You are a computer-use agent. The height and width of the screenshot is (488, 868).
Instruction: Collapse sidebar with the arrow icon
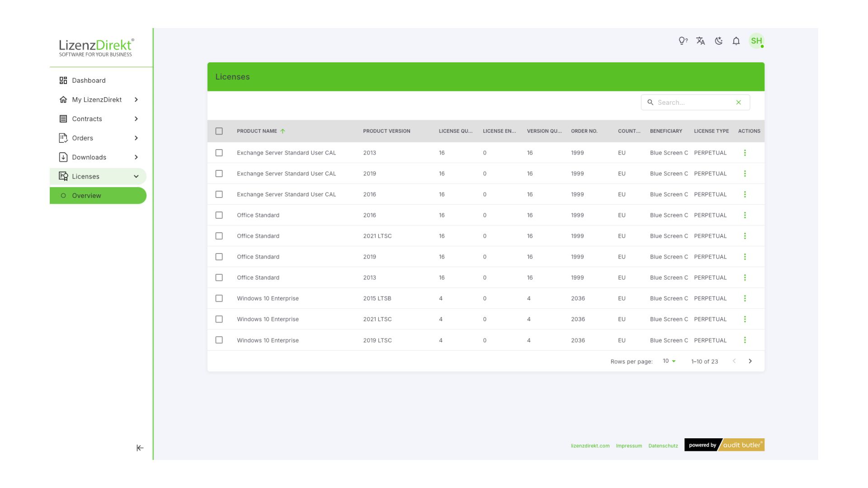[140, 448]
